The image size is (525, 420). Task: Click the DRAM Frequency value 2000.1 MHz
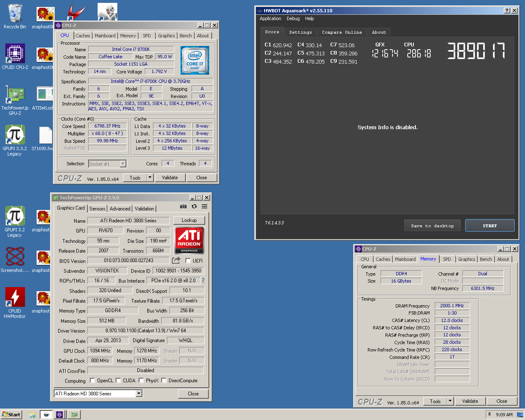(452, 306)
